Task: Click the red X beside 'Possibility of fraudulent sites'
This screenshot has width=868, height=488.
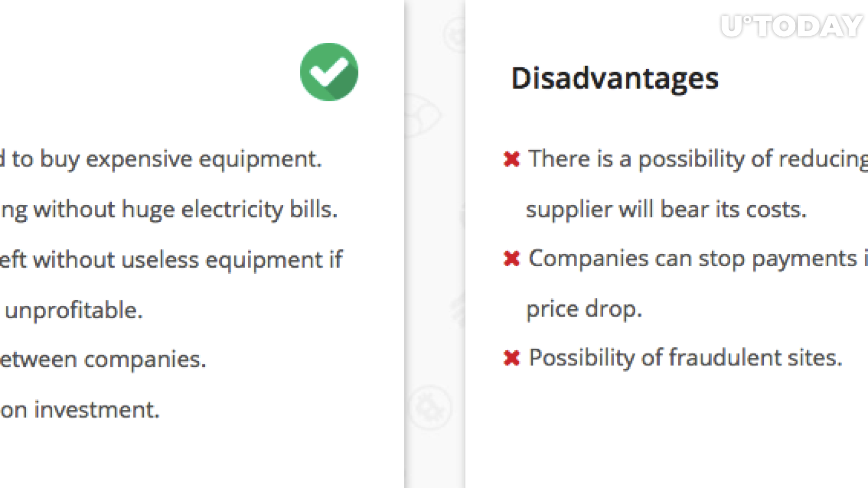Action: tap(512, 358)
